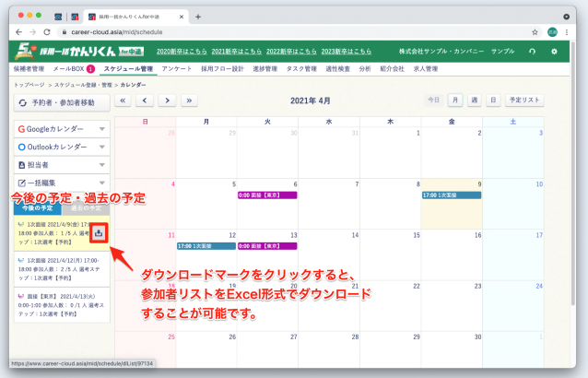Open the メールBOX menu item

pyautogui.click(x=73, y=69)
